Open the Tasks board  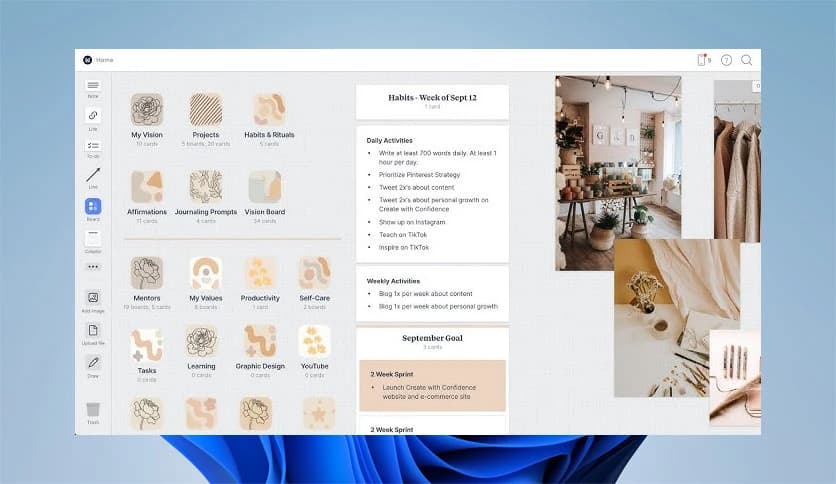147,345
